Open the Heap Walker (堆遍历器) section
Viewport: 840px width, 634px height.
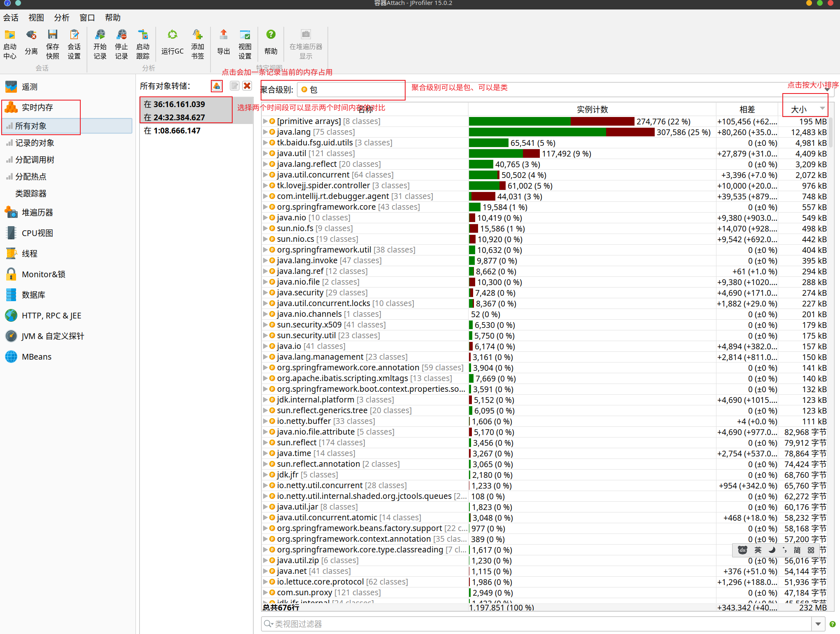[37, 213]
